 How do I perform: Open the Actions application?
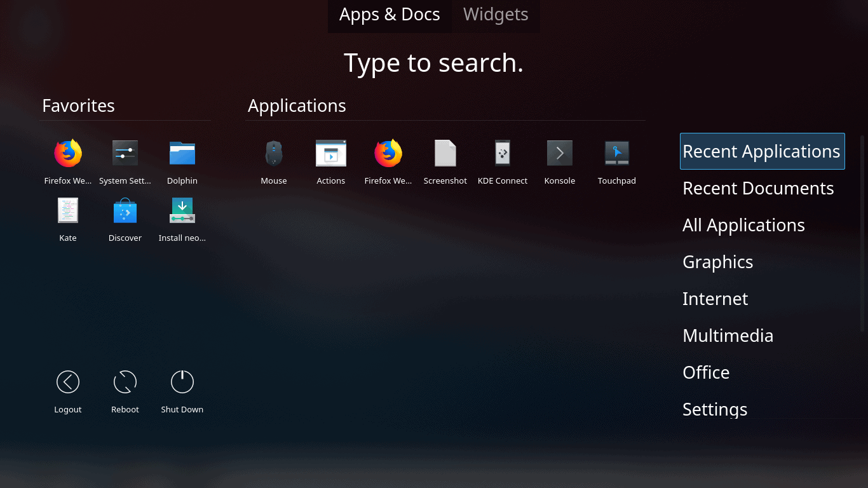point(331,154)
